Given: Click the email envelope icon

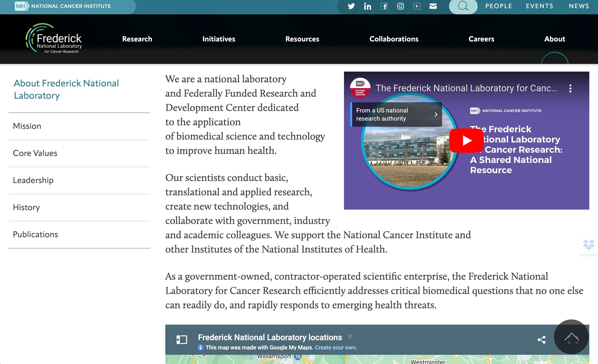Looking at the screenshot, I should tap(433, 6).
